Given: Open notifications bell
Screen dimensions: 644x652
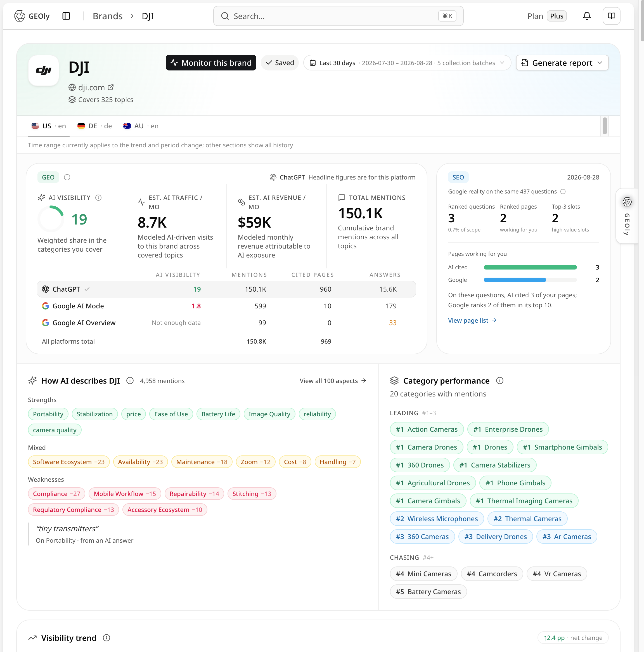Looking at the screenshot, I should pos(587,16).
